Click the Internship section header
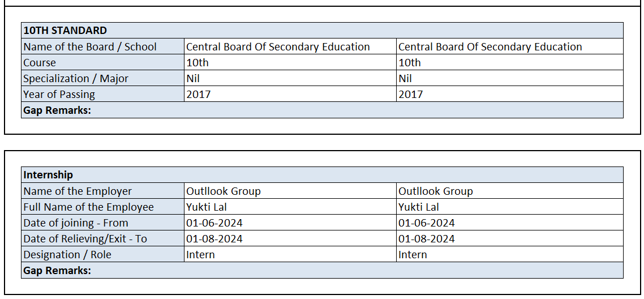The image size is (644, 299). click(x=48, y=175)
